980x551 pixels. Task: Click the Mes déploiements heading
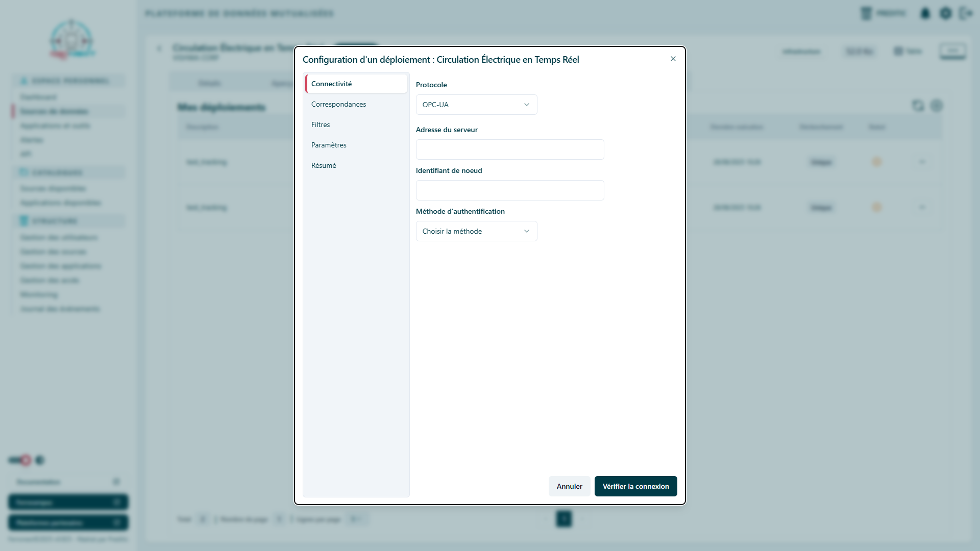pyautogui.click(x=222, y=107)
